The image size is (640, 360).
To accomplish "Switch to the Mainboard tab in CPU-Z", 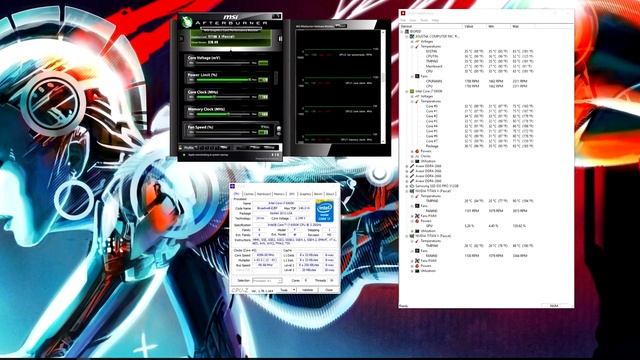I will coord(264,194).
